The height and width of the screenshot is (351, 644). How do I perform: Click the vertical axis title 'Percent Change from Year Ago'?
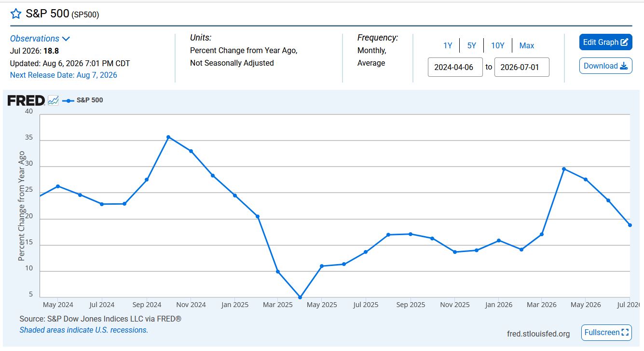tap(22, 206)
